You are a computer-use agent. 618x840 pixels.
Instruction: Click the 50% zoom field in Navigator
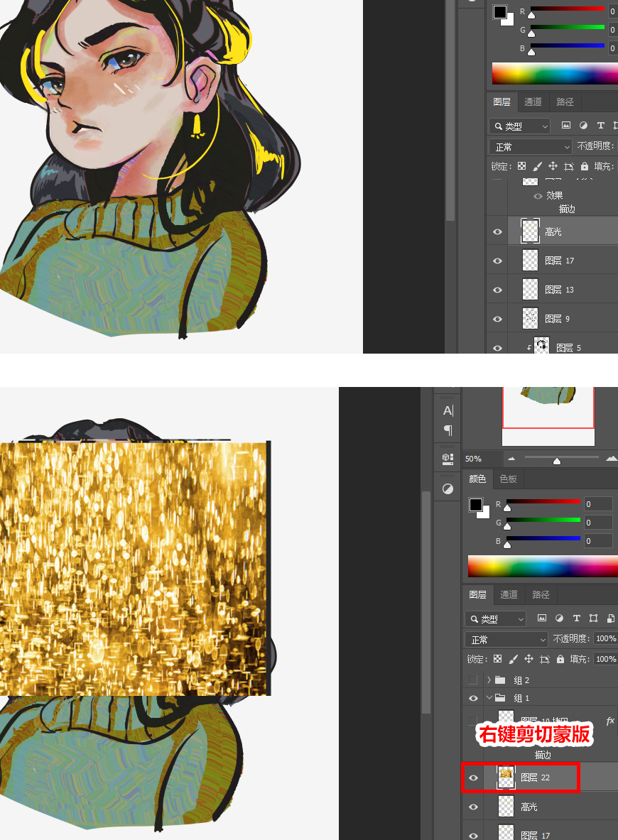(475, 459)
